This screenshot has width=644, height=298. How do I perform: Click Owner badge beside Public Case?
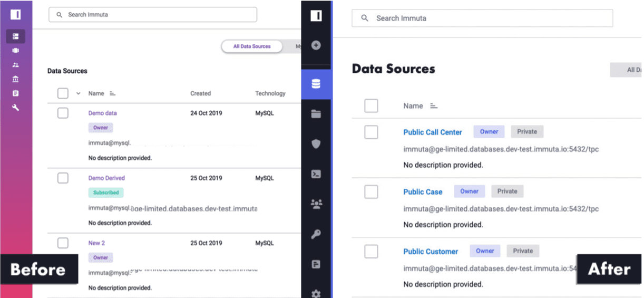click(470, 191)
